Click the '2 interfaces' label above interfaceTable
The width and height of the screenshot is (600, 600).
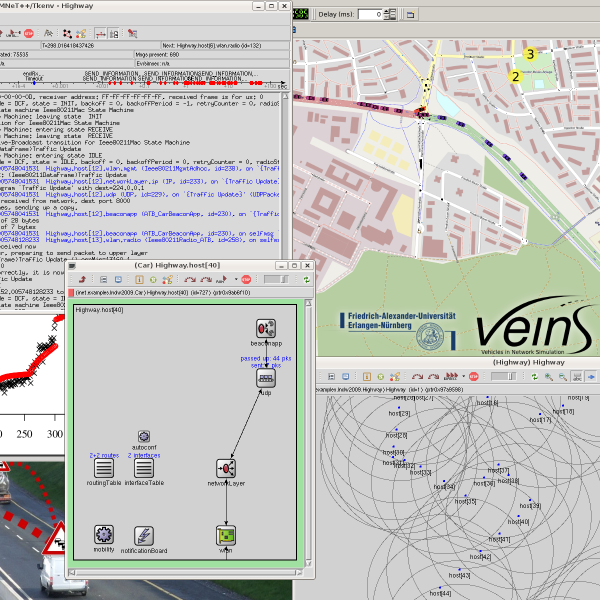144,455
